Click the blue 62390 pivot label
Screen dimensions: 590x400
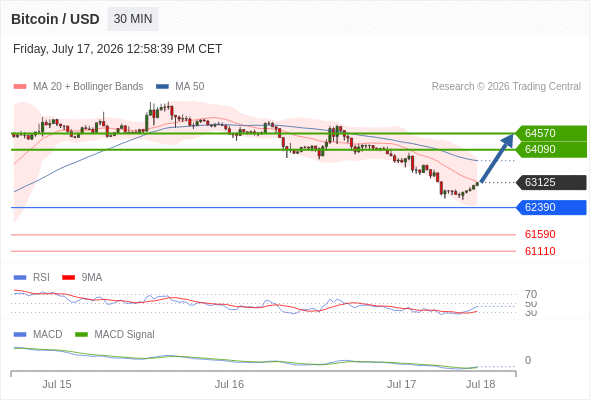[x=551, y=207]
